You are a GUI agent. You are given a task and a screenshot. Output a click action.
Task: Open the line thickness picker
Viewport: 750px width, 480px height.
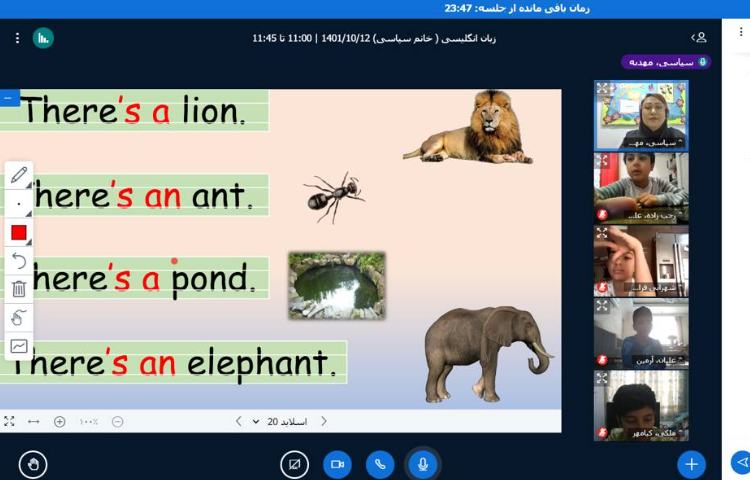[x=18, y=204]
